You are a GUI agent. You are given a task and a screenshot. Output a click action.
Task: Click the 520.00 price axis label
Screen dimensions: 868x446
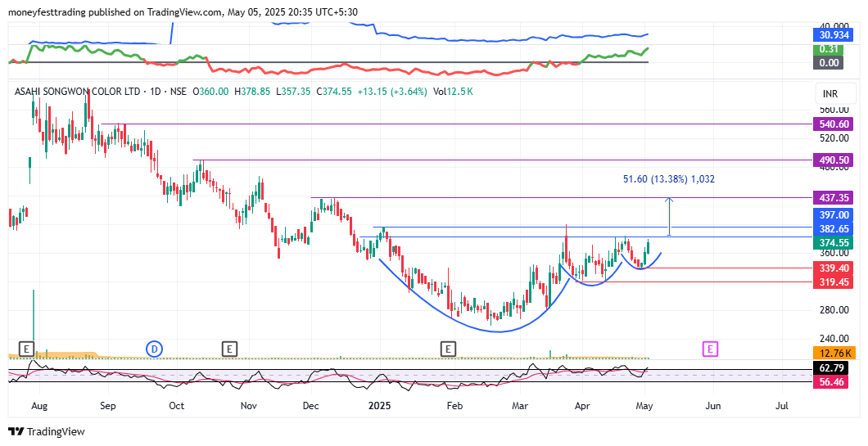[x=834, y=137]
